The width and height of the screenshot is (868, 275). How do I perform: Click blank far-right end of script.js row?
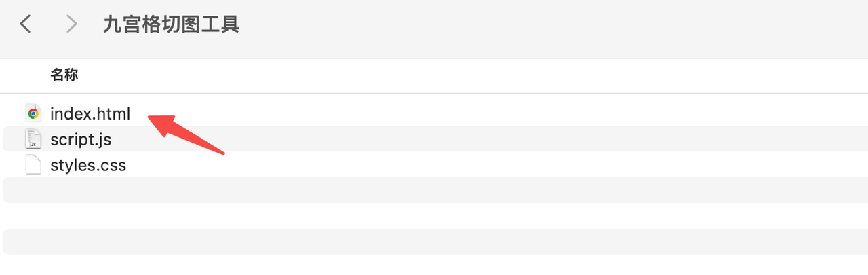pyautogui.click(x=814, y=139)
